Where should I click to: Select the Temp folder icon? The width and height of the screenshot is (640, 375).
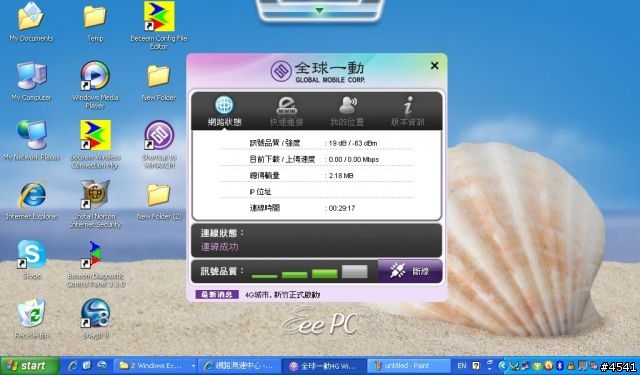tap(95, 22)
